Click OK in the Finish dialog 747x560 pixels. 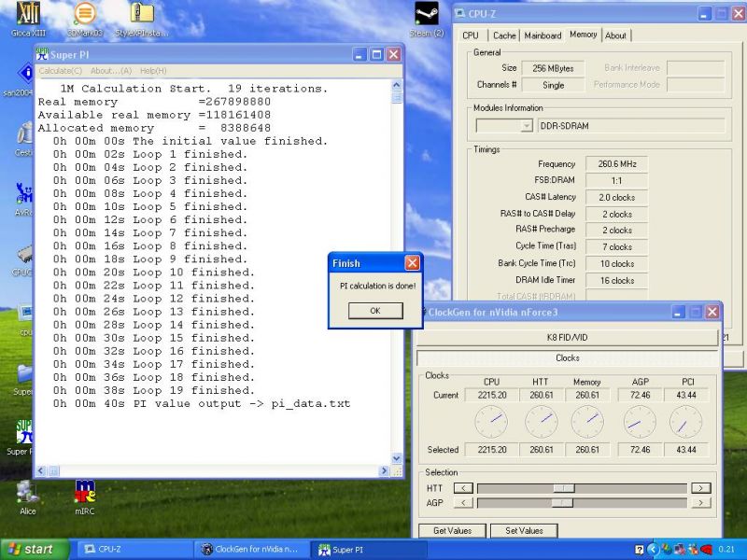click(x=374, y=311)
